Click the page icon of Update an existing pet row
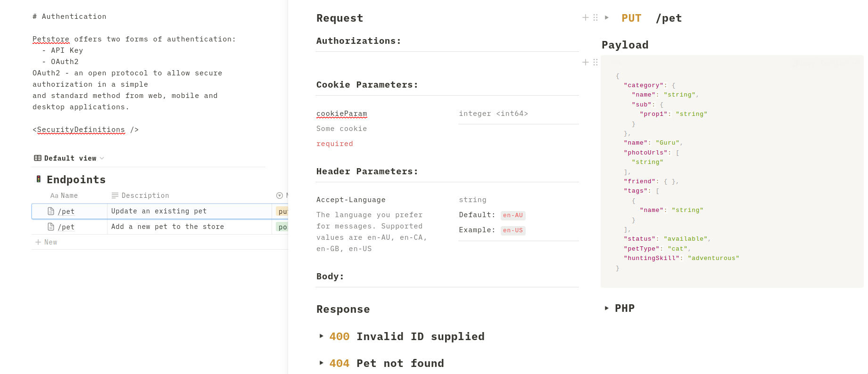Image resolution: width=868 pixels, height=374 pixels. [51, 211]
